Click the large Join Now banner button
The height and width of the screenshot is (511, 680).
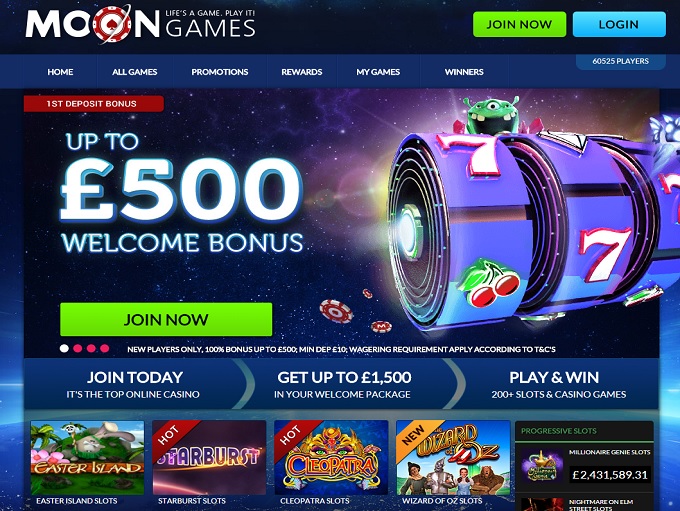point(166,320)
